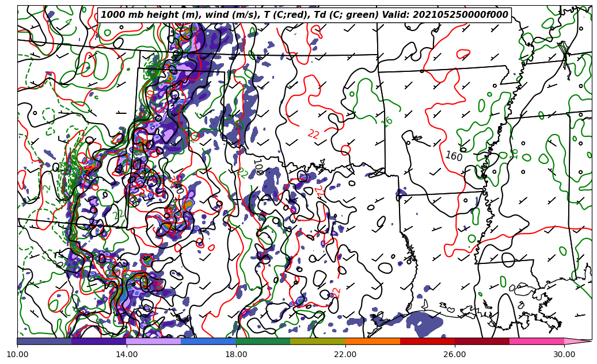This screenshot has width=597, height=364.
Task: Select the olive 20–22 colorbar segment
Action: [x=318, y=341]
